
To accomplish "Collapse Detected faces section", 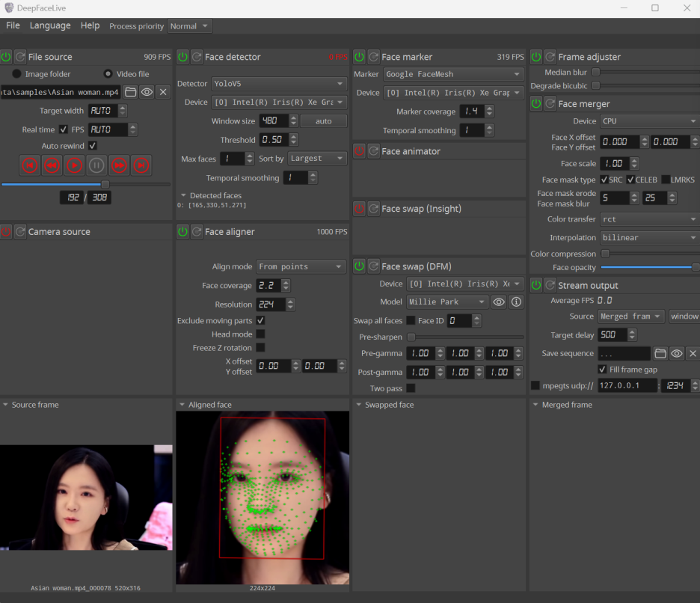I will [183, 195].
